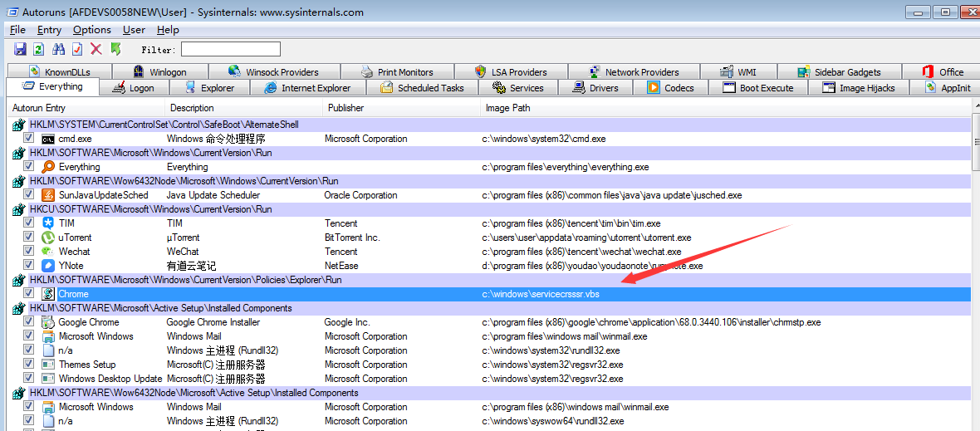Click the Find binoculars icon
The height and width of the screenshot is (431, 980).
[59, 49]
